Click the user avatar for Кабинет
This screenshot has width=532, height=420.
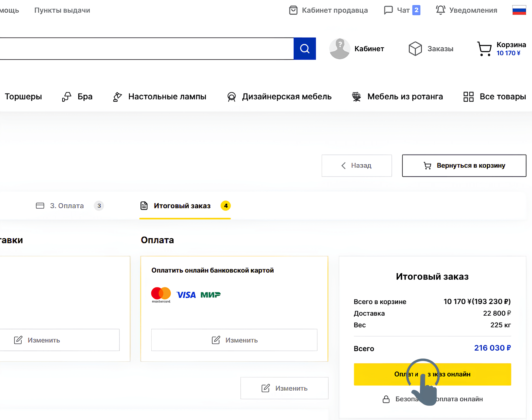point(339,48)
